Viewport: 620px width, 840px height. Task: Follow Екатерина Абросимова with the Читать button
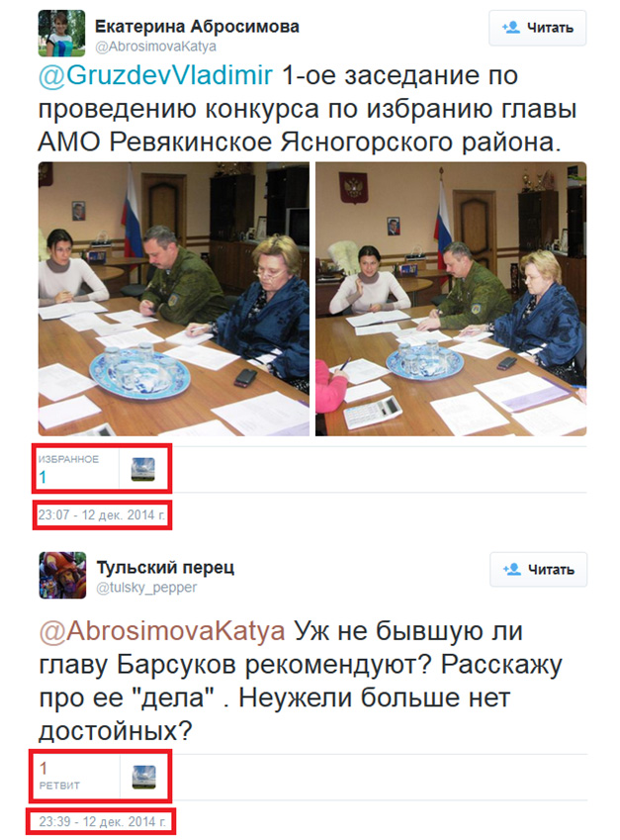[x=537, y=28]
